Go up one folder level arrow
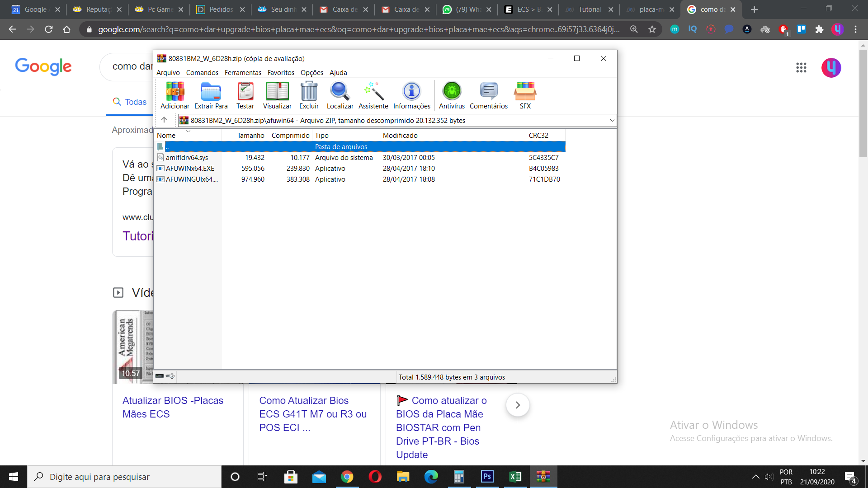The width and height of the screenshot is (868, 488). tap(164, 120)
